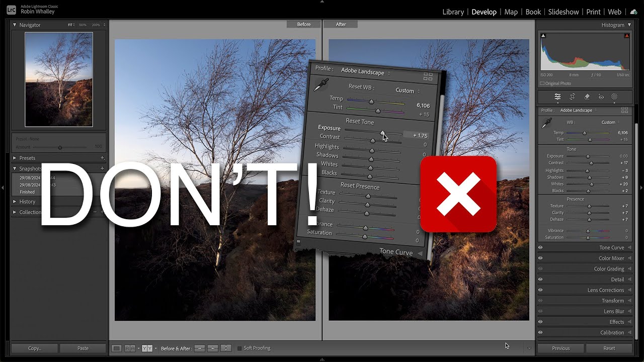Switch to Loupe view icon in toolbar

(x=117, y=348)
